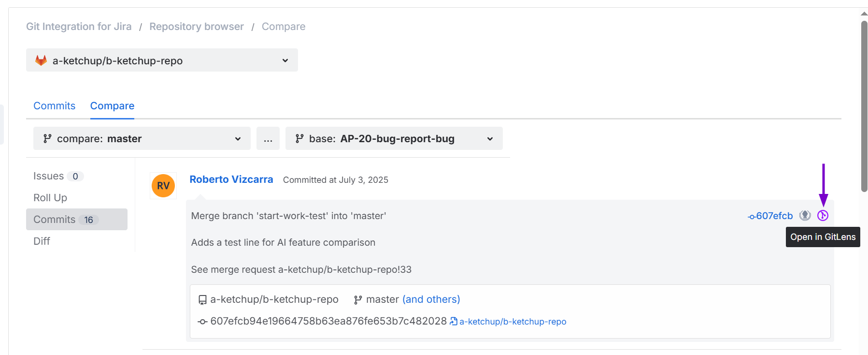Click branch icon in compare master dropdown
This screenshot has width=868, height=355.
click(47, 138)
